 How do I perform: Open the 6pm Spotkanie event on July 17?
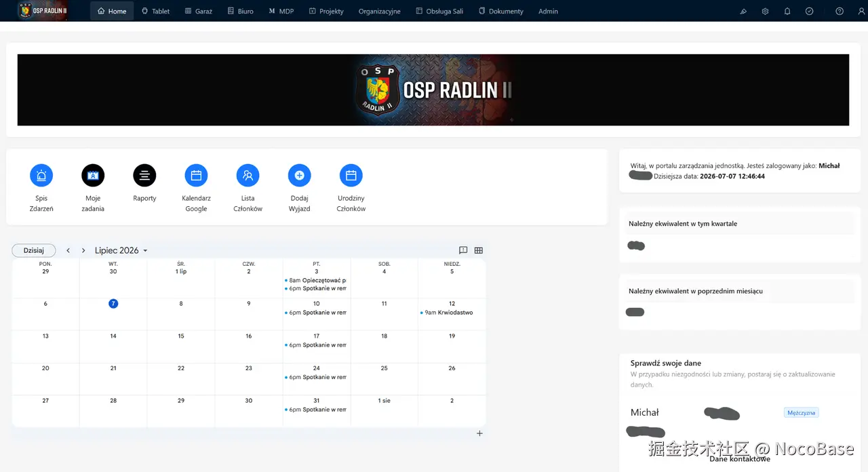[x=316, y=345]
